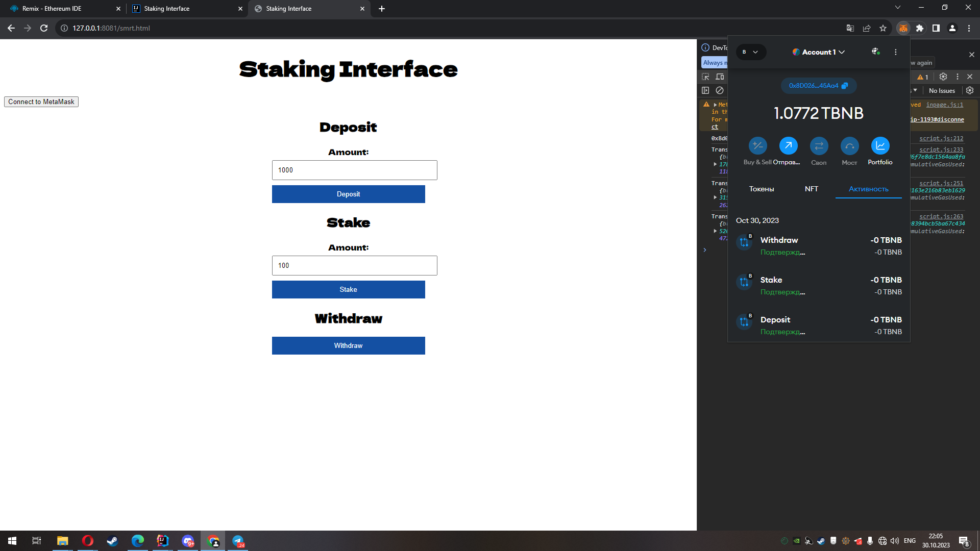Open MetaMask Portfolio
The image size is (980, 551).
(880, 146)
